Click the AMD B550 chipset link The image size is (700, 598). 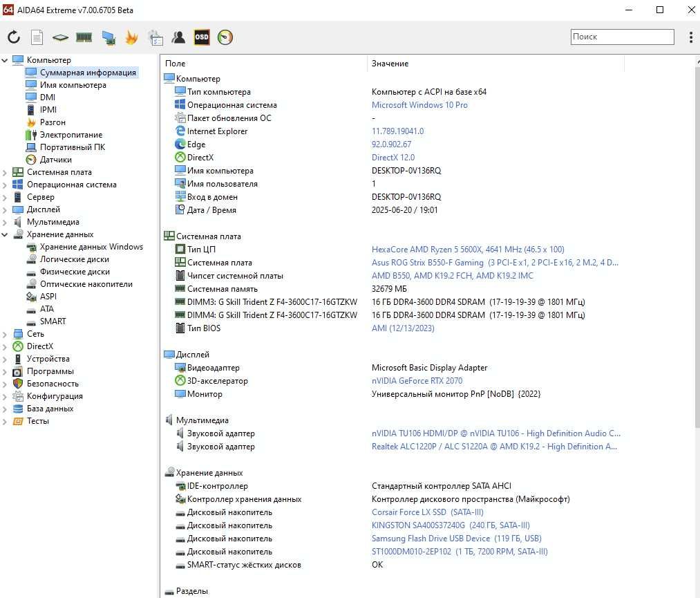(x=452, y=276)
